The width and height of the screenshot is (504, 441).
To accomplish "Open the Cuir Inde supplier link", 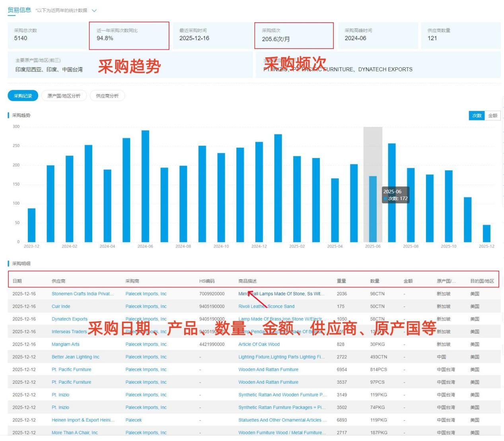I will [x=61, y=306].
